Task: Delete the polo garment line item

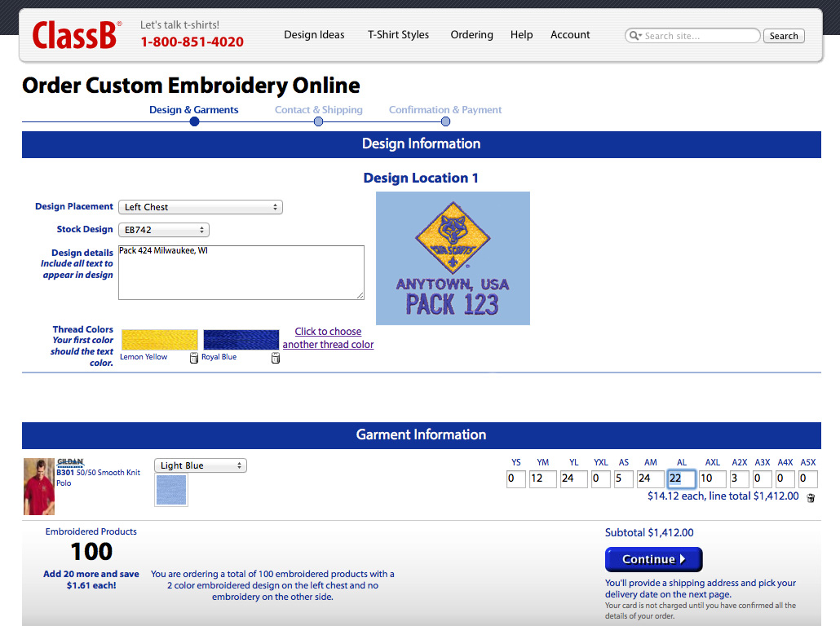Action: click(x=810, y=497)
